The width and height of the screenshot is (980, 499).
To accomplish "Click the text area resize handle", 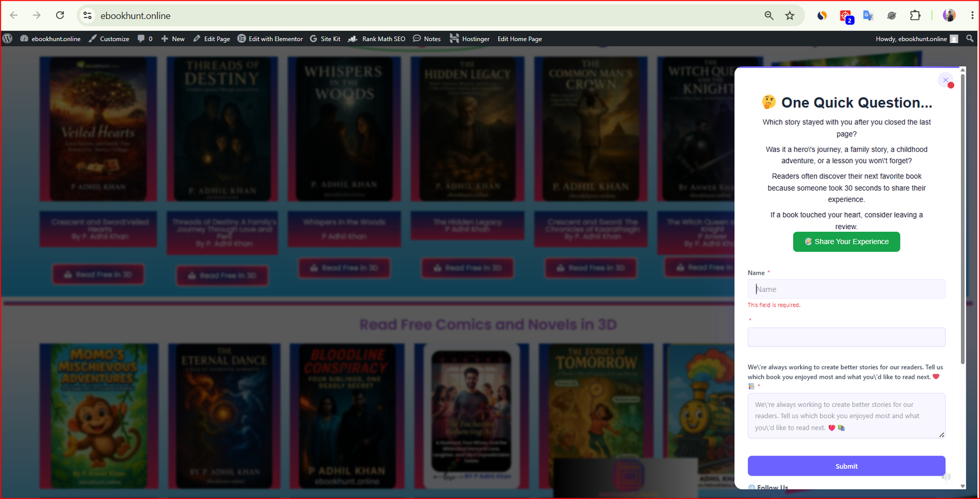I will coord(941,435).
